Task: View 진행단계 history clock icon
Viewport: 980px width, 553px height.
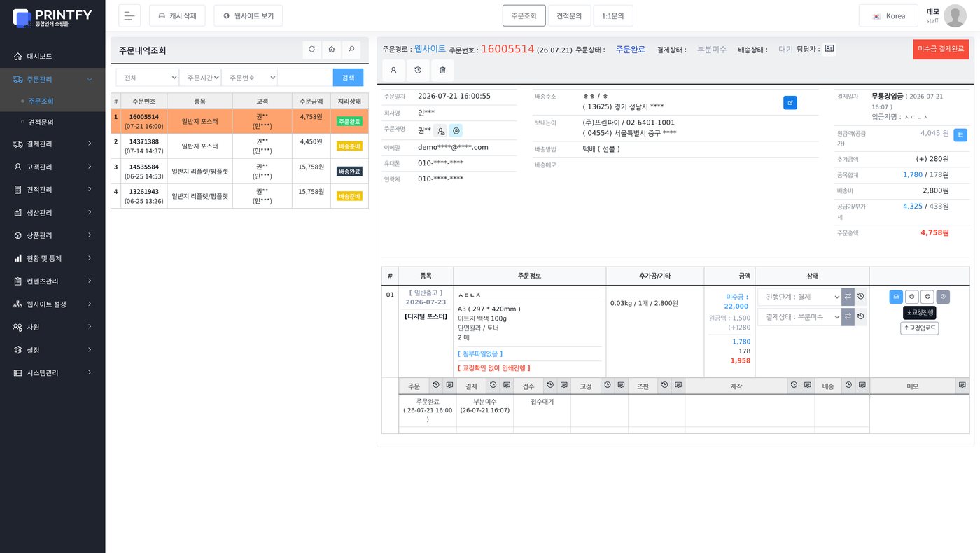Action: [861, 297]
